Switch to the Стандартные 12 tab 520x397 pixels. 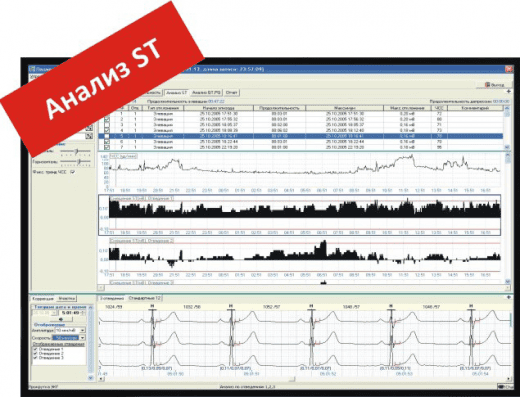(x=145, y=298)
